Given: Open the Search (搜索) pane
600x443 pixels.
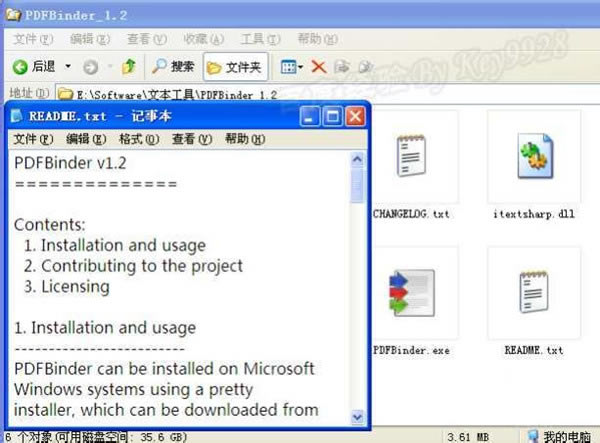Looking at the screenshot, I should 172,67.
